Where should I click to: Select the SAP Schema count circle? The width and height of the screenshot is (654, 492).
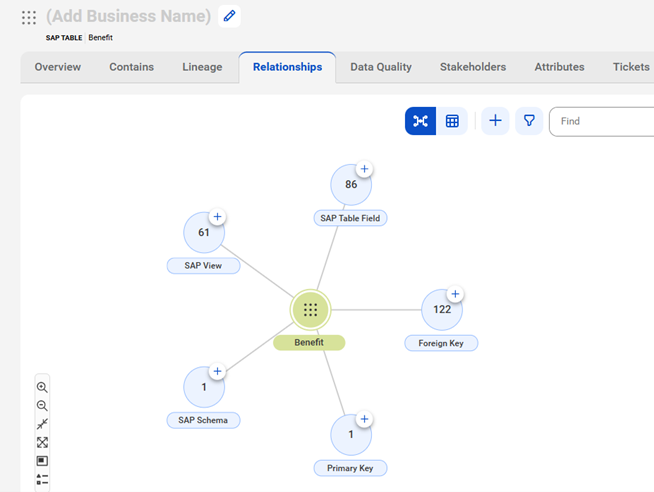pyautogui.click(x=204, y=387)
